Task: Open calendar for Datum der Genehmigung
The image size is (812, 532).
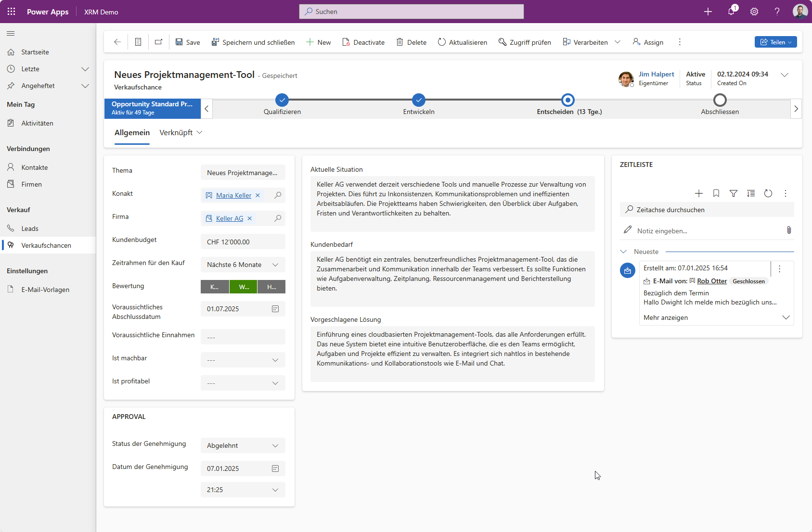Action: [x=275, y=469]
